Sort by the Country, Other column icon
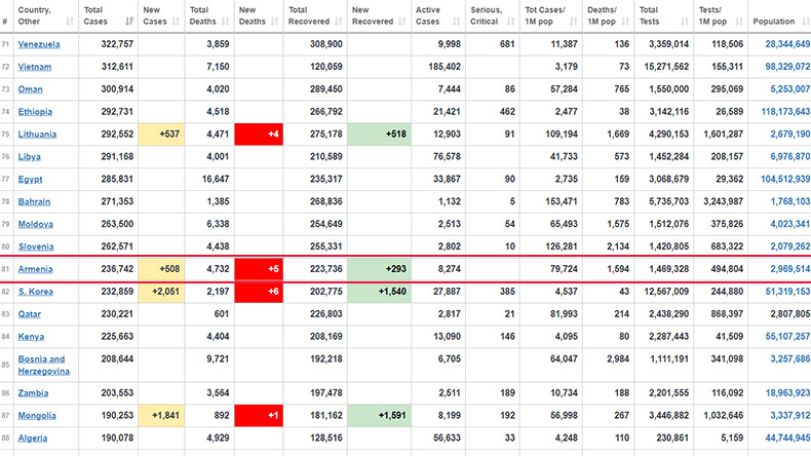811x456 pixels. pos(70,22)
